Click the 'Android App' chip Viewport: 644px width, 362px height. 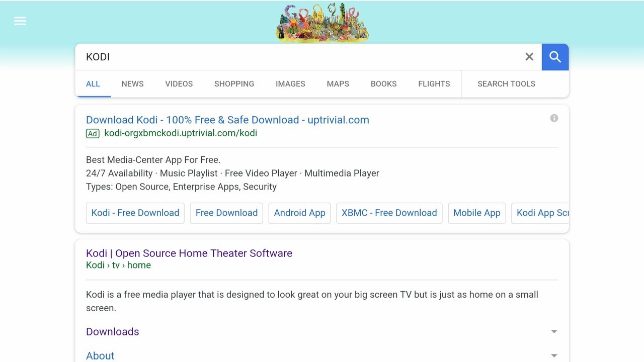300,213
